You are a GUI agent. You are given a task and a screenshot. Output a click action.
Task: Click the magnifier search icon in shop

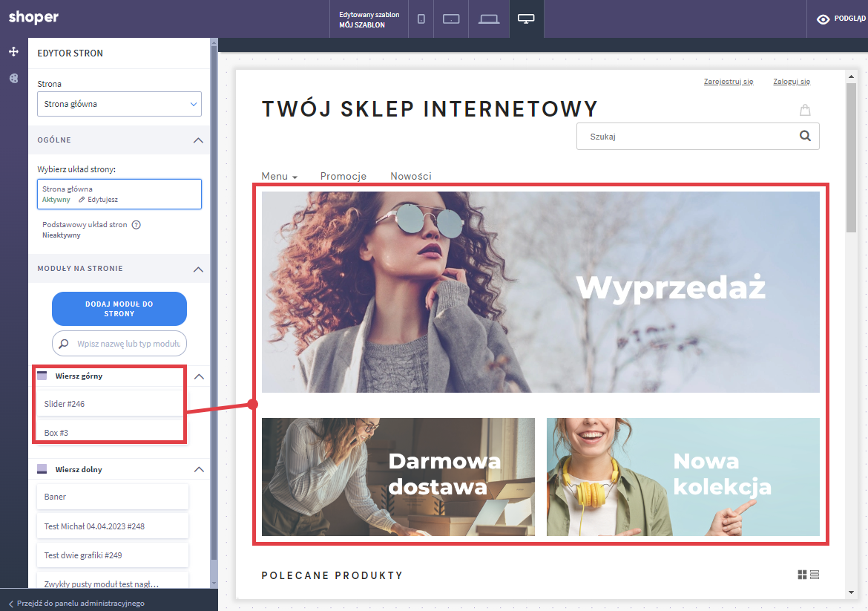[805, 137]
